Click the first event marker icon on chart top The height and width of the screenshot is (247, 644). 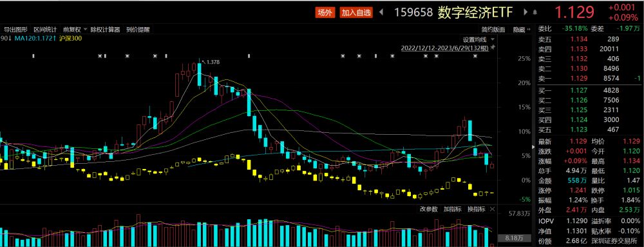[x=34, y=56]
